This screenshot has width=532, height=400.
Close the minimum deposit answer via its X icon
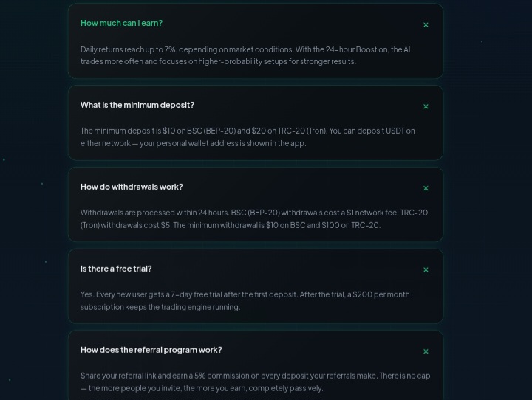point(426,106)
